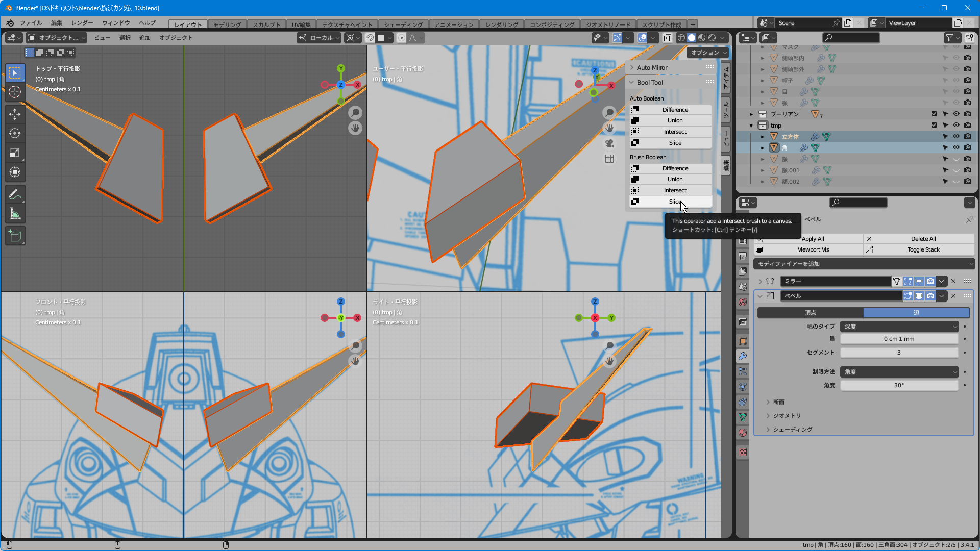Switch to the モデリング workspace tab
The width and height of the screenshot is (980, 551).
pyautogui.click(x=227, y=24)
